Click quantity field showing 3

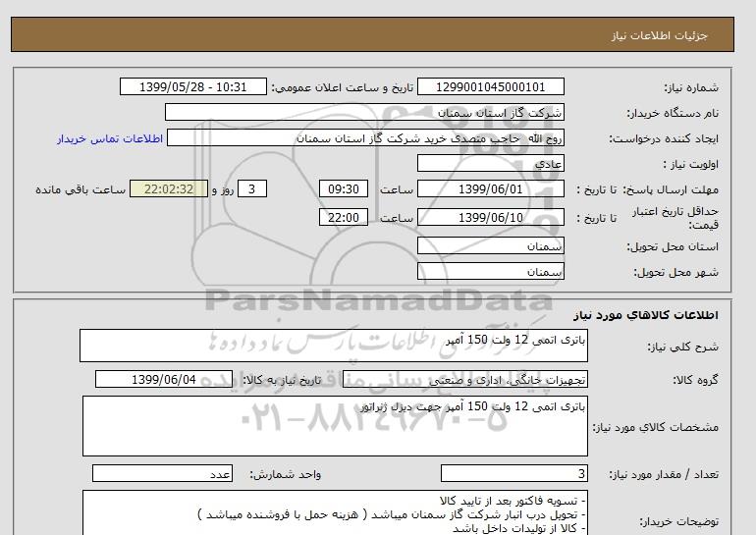pyautogui.click(x=514, y=474)
